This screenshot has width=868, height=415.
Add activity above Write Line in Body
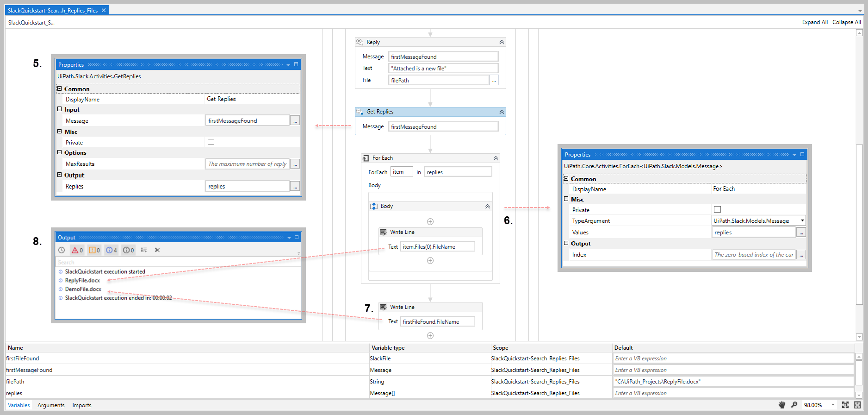click(x=430, y=221)
